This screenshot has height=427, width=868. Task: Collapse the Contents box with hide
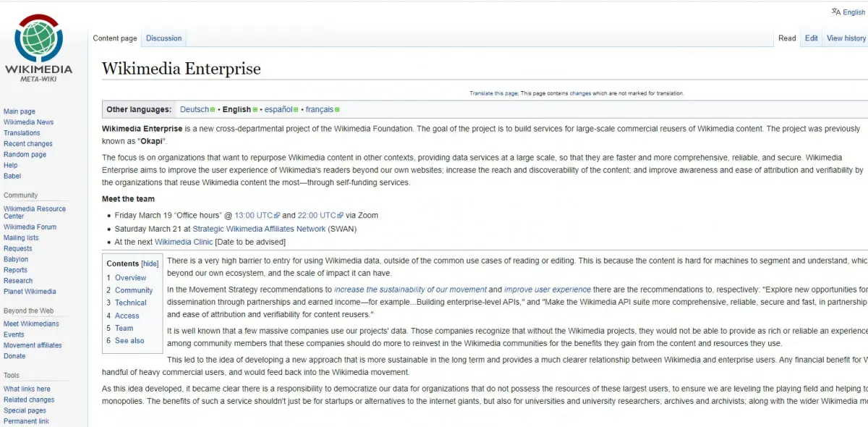(150, 264)
